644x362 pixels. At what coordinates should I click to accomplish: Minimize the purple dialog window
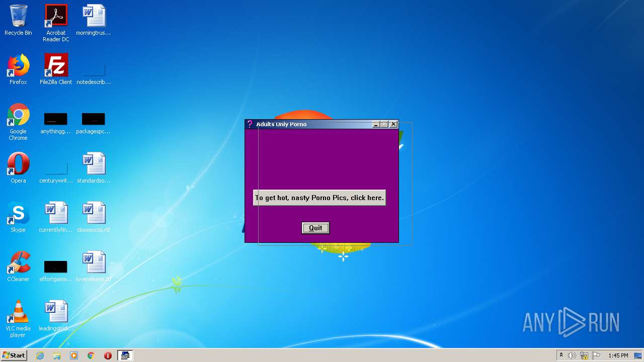pos(376,124)
